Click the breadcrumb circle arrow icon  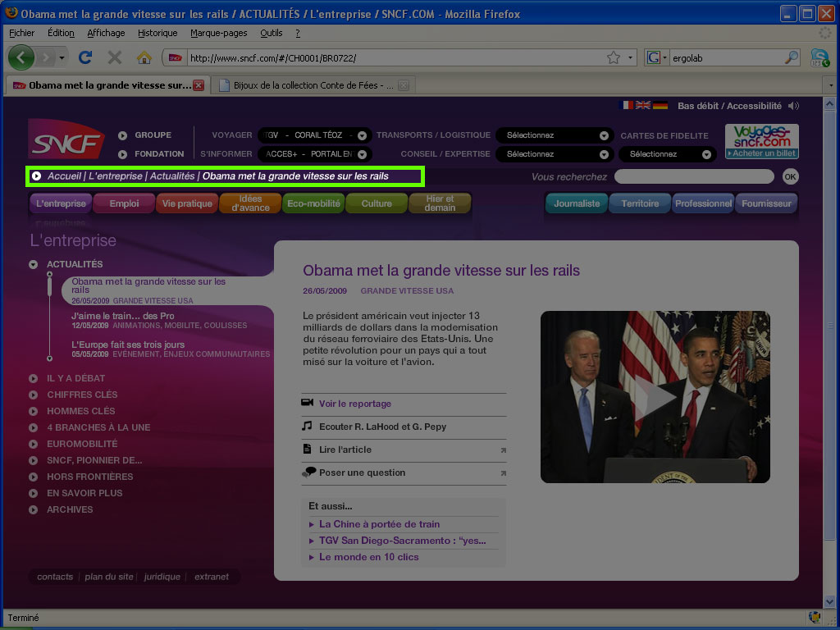pyautogui.click(x=36, y=176)
